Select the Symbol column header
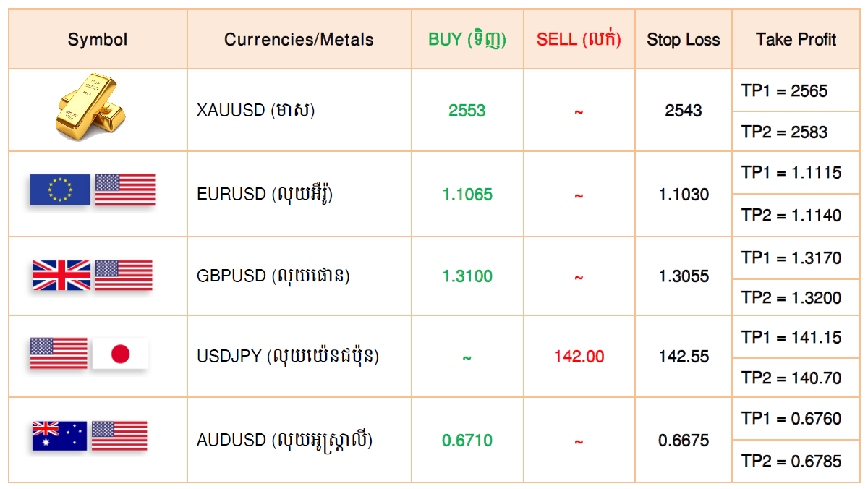 tap(98, 39)
